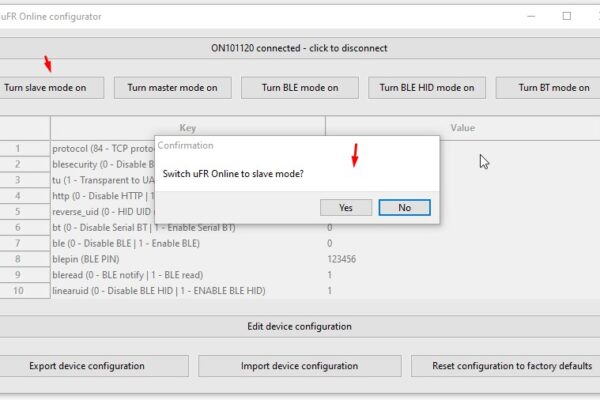Select the Key column header
This screenshot has height=400, width=600.
188,128
